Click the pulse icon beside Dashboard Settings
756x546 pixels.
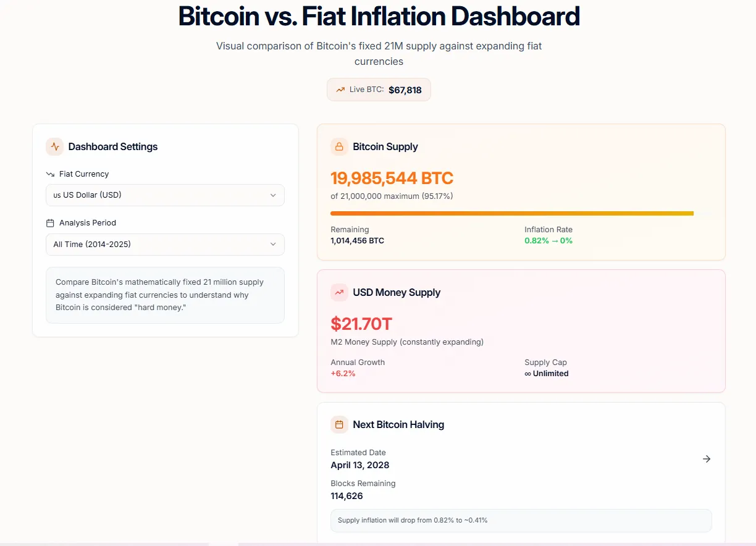pos(55,146)
